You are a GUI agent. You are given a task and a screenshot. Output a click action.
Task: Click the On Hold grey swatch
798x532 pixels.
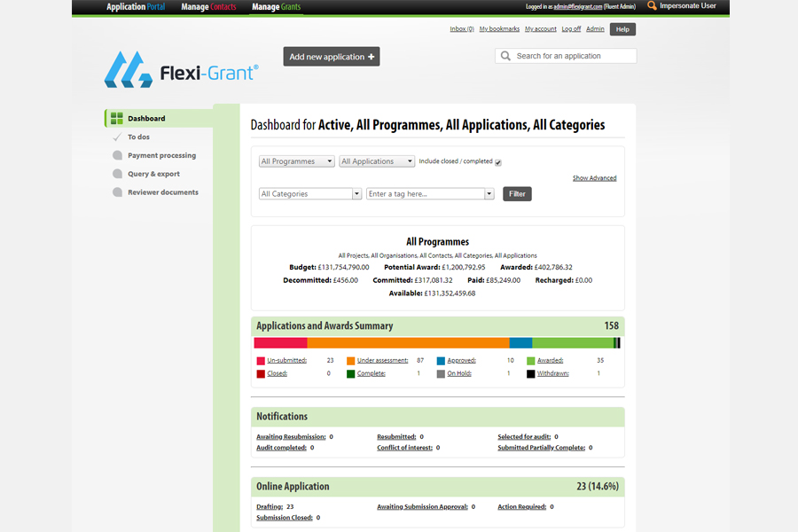441,374
